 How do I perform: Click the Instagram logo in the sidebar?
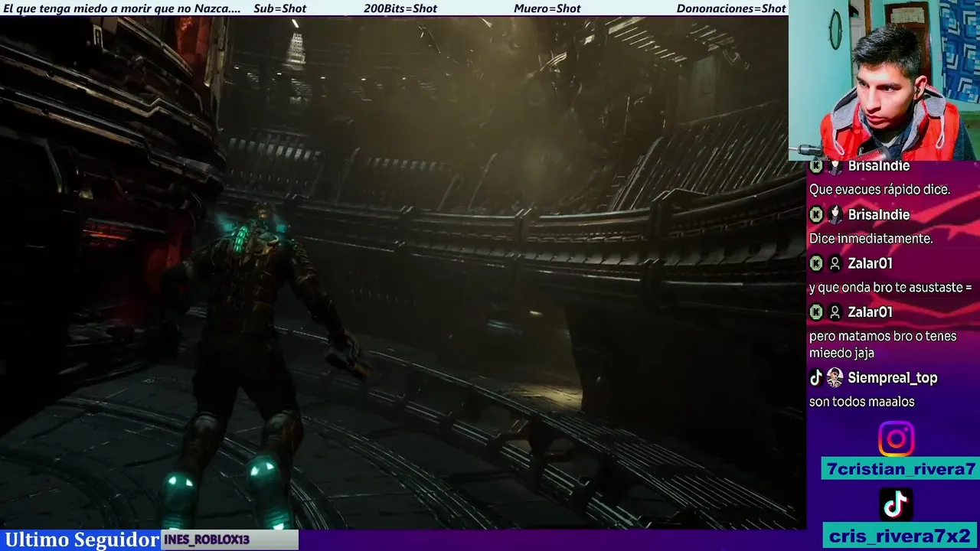point(897,439)
